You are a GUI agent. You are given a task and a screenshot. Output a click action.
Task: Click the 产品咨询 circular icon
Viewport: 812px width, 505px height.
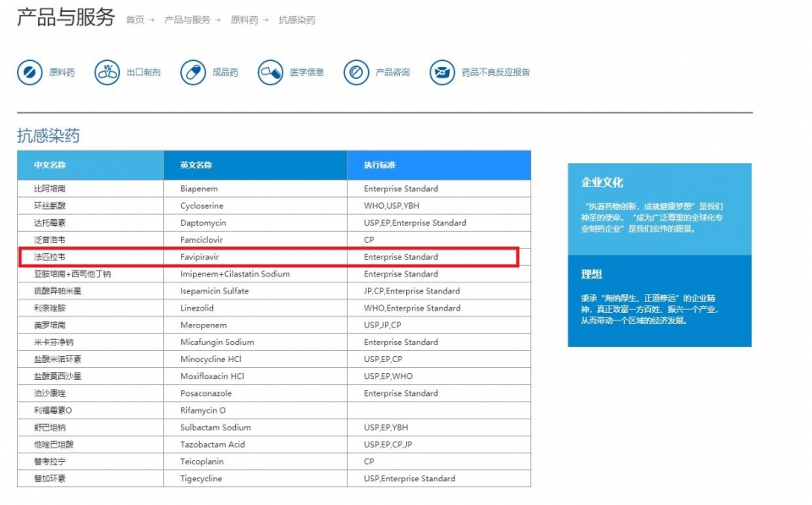coord(356,72)
